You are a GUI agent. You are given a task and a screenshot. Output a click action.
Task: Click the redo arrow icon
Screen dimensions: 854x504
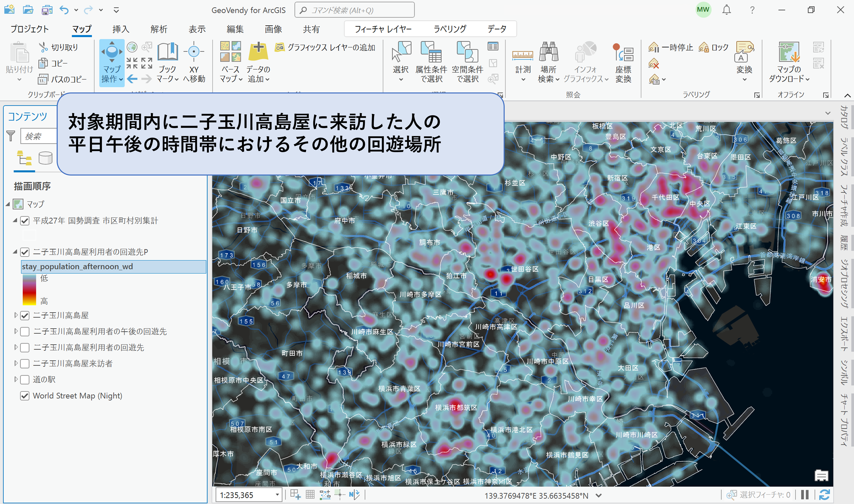tap(88, 10)
